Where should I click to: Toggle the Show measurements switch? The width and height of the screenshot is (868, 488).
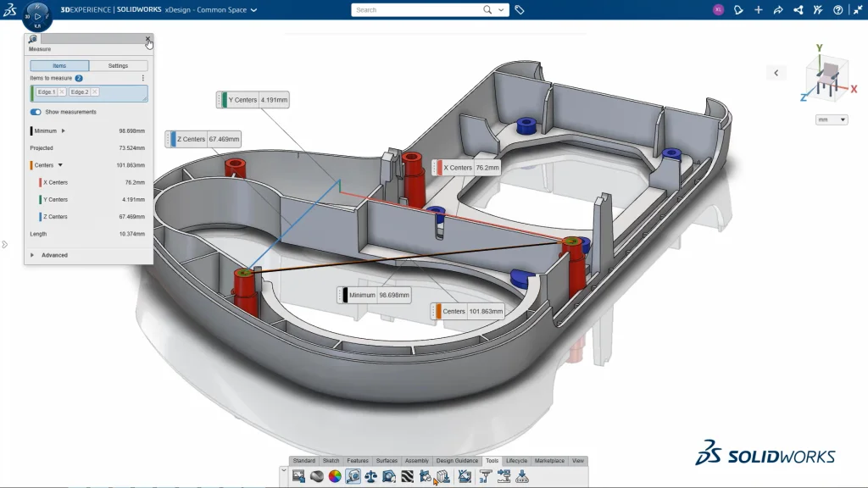click(x=36, y=112)
